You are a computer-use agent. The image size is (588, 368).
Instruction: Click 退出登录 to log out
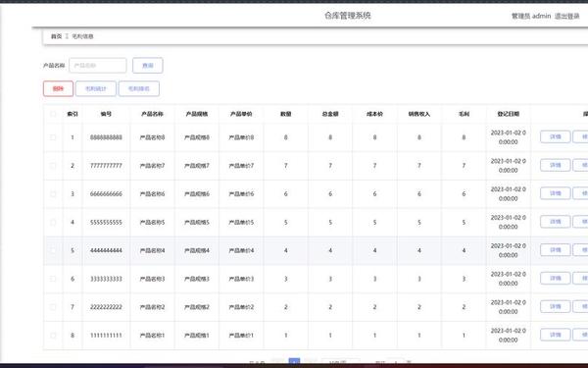(567, 16)
